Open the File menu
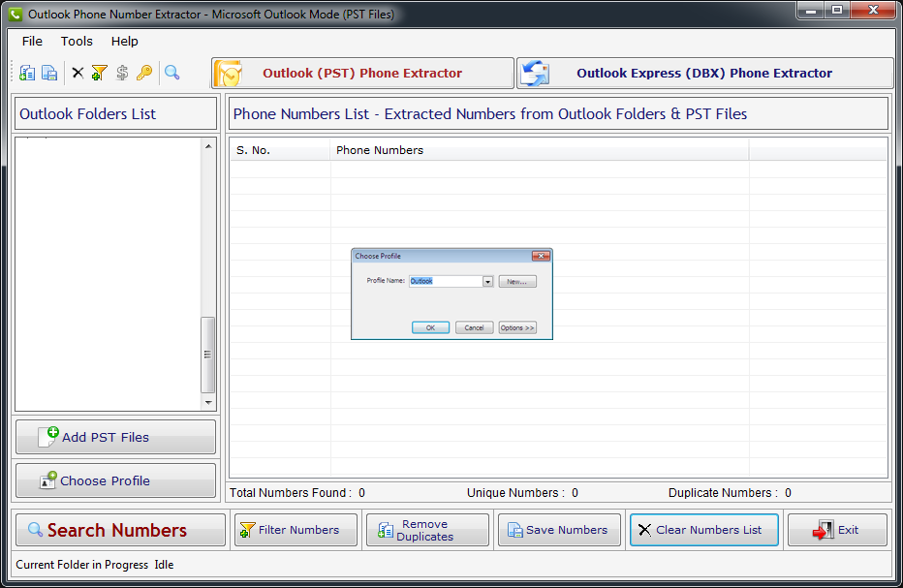This screenshot has height=588, width=903. pos(32,41)
